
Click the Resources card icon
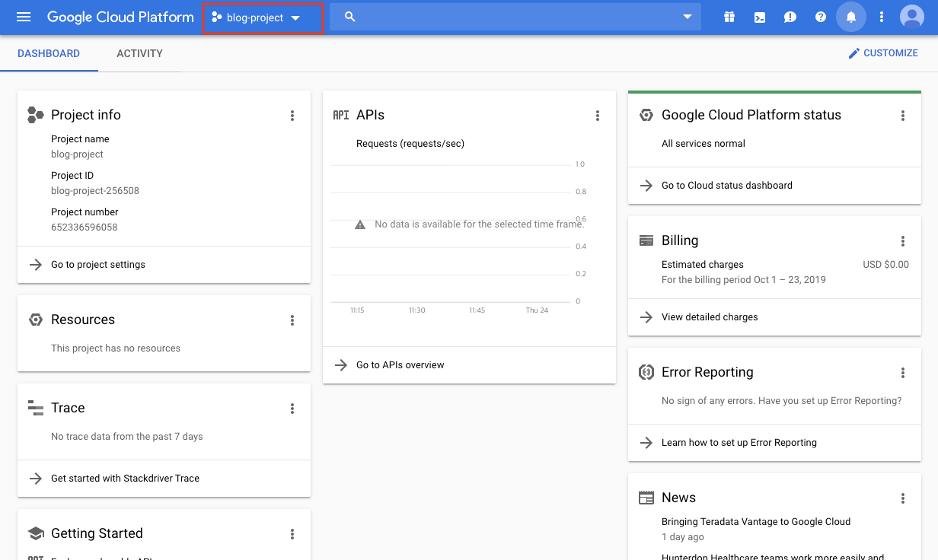(x=36, y=320)
